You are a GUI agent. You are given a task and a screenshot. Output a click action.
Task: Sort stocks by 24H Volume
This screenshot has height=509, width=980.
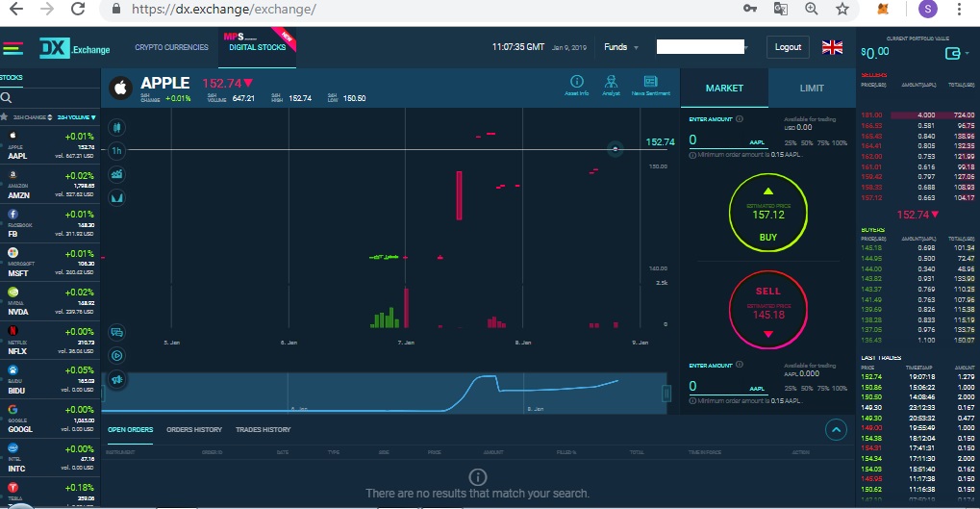(x=76, y=117)
